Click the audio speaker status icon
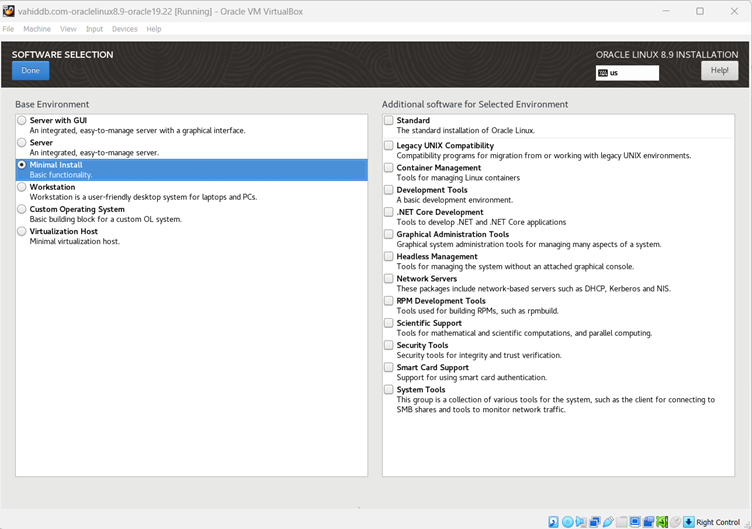The image size is (752, 529). coord(581,522)
